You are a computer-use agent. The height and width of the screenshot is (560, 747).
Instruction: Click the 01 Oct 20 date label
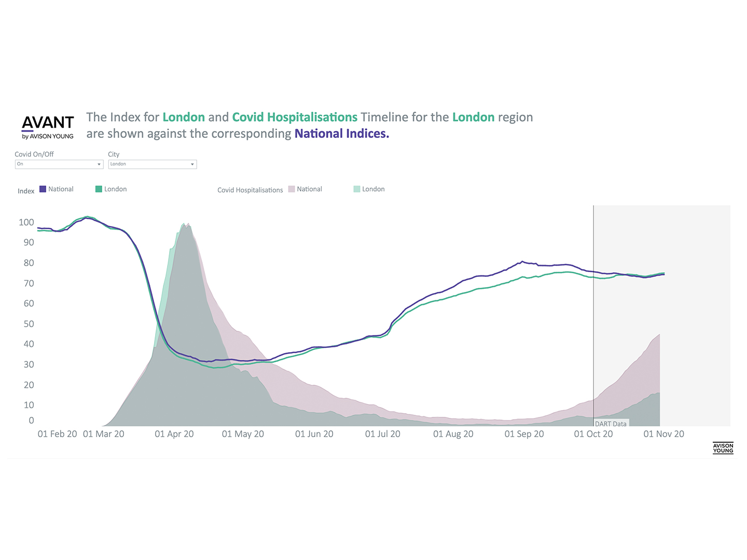pyautogui.click(x=593, y=434)
